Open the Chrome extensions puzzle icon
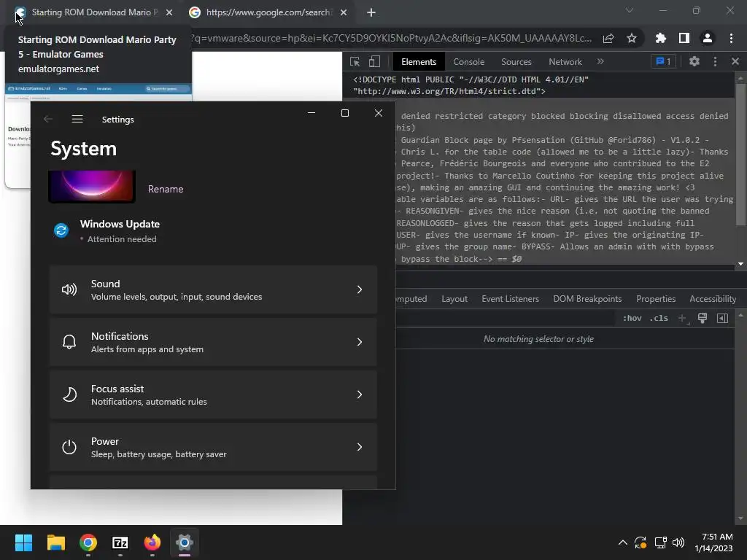Image resolution: width=747 pixels, height=560 pixels. (x=660, y=38)
